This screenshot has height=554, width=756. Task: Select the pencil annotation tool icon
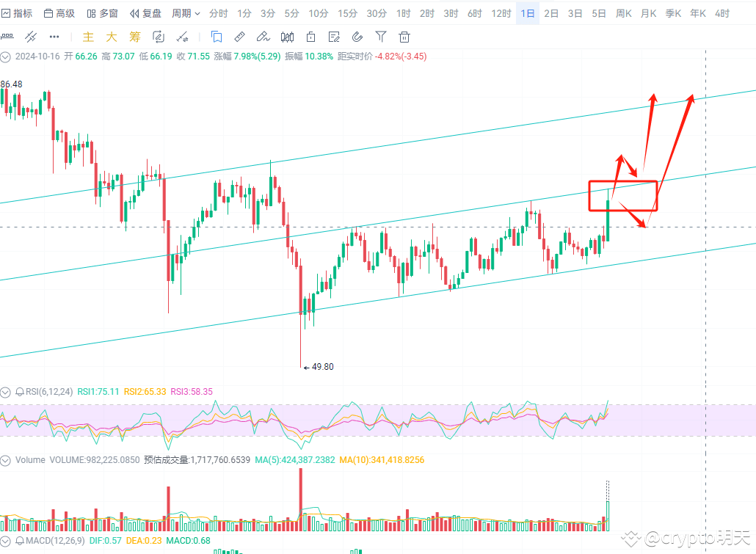263,37
